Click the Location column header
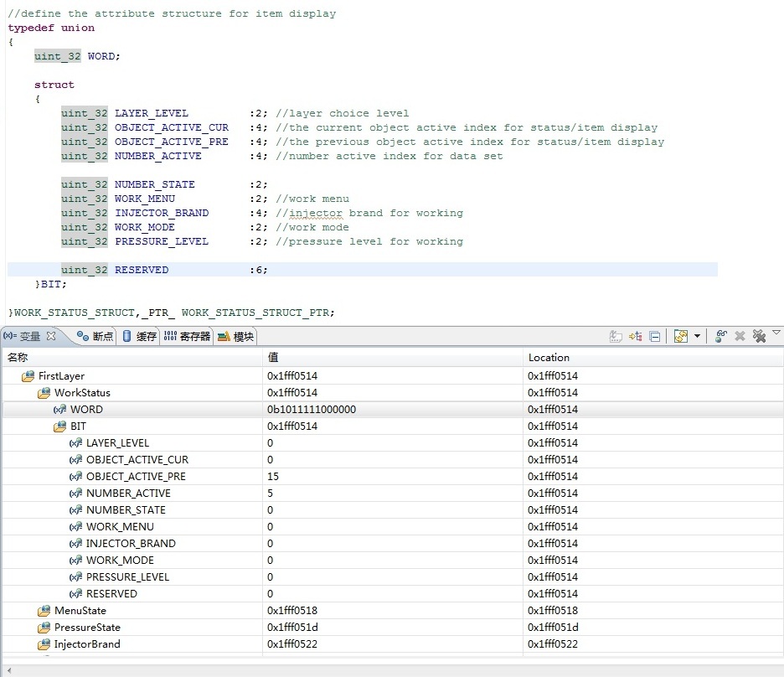The height and width of the screenshot is (677, 784). [x=549, y=358]
